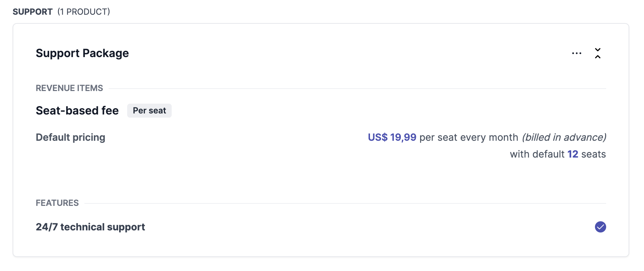Click the Default pricing label
This screenshot has height=271, width=644.
coord(70,137)
